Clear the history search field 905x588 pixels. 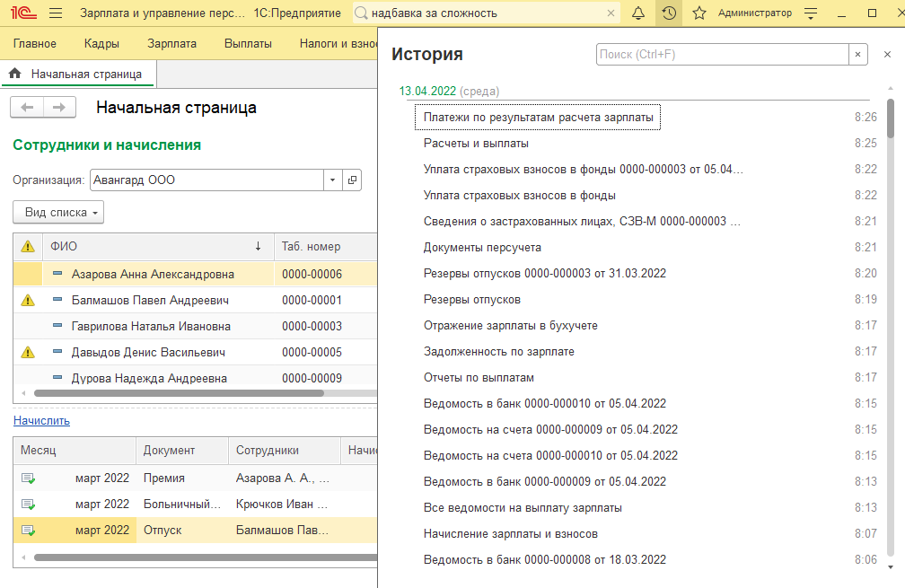(x=858, y=55)
